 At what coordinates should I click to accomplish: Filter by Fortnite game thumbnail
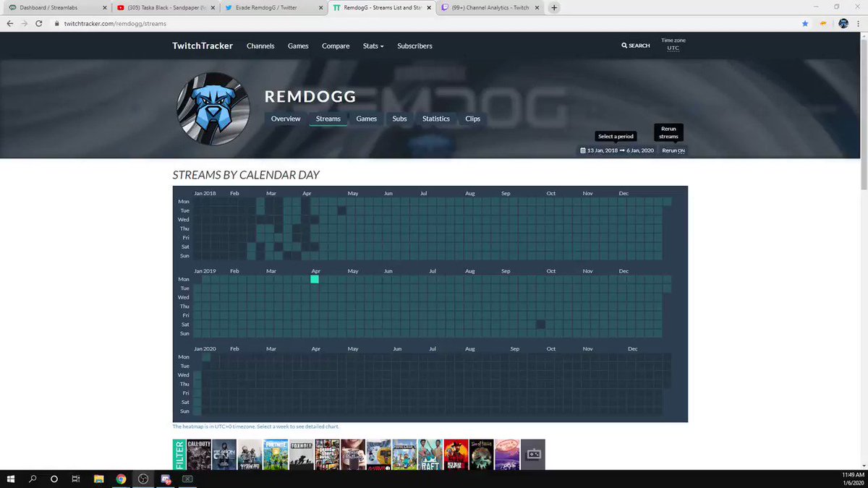pyautogui.click(x=276, y=455)
